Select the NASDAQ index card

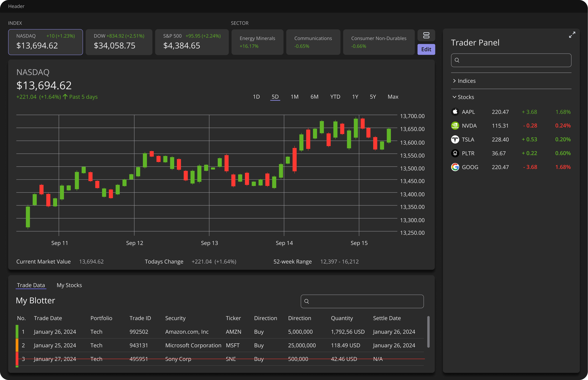tap(45, 42)
